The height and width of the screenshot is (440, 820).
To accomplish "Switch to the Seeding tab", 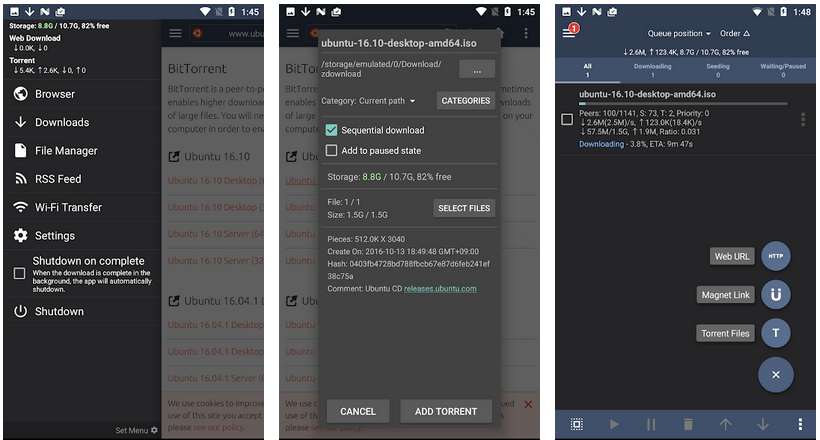I will click(718, 71).
